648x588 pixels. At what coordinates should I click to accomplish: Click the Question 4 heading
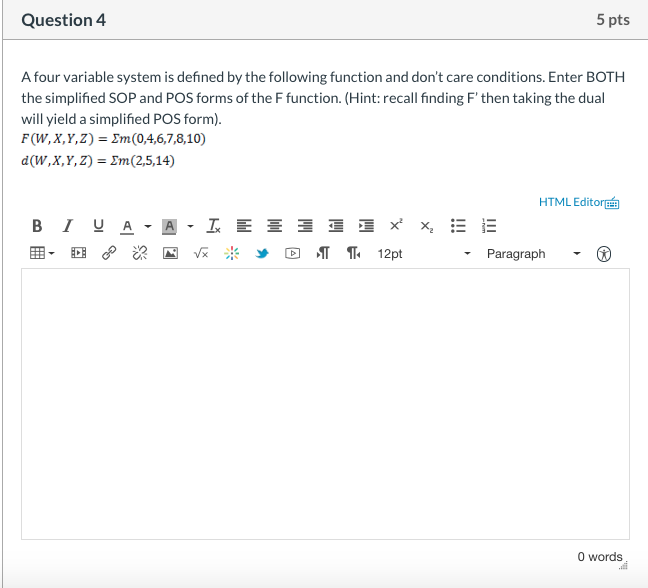[64, 20]
